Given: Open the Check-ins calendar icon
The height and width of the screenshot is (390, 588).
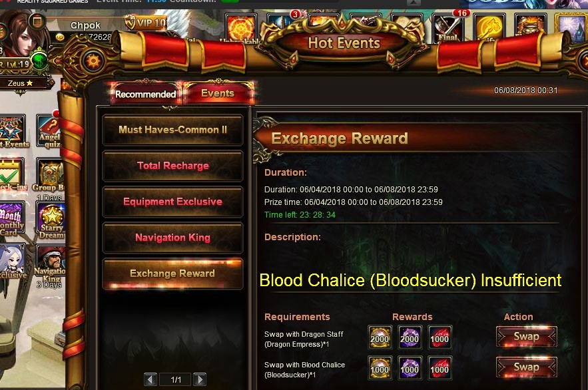Looking at the screenshot, I should tap(12, 174).
